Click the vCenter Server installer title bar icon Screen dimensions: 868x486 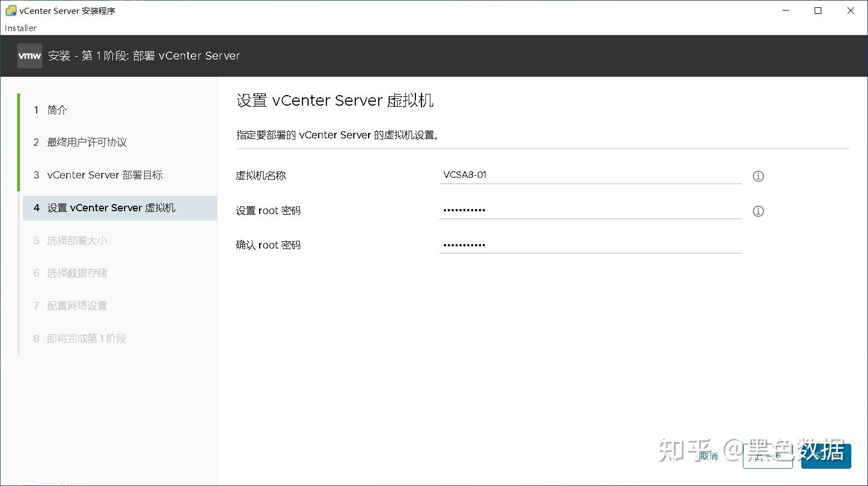11,11
